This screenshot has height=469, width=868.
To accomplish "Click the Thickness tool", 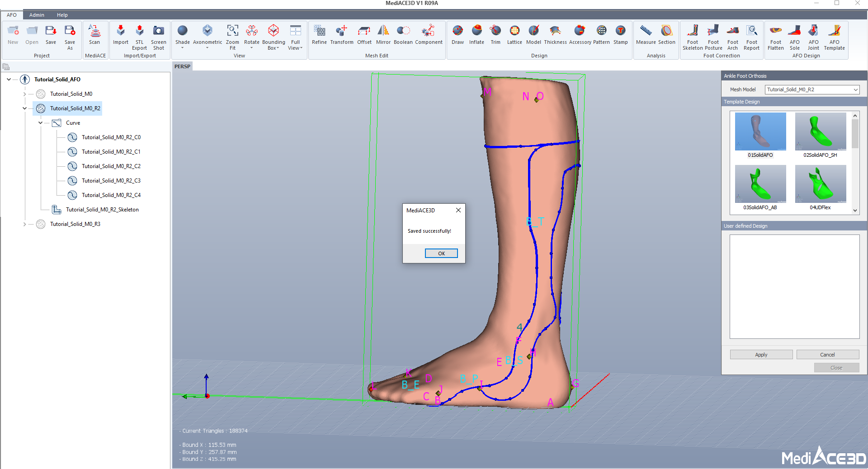I will (556, 35).
